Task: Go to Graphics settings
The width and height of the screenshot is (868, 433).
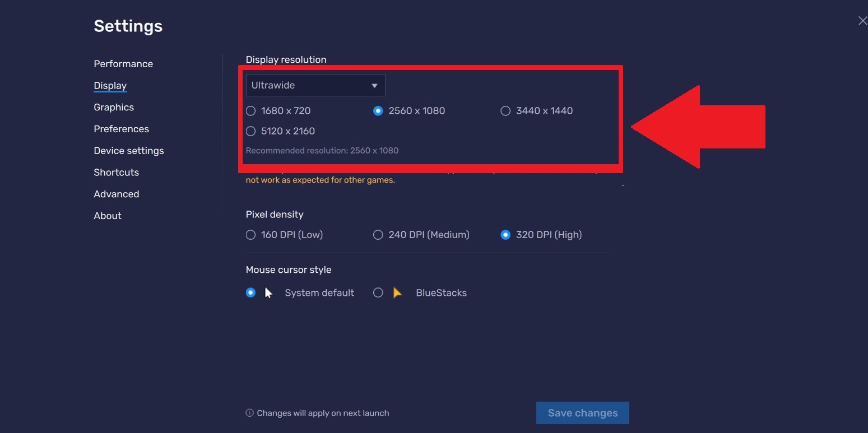Action: (x=114, y=107)
